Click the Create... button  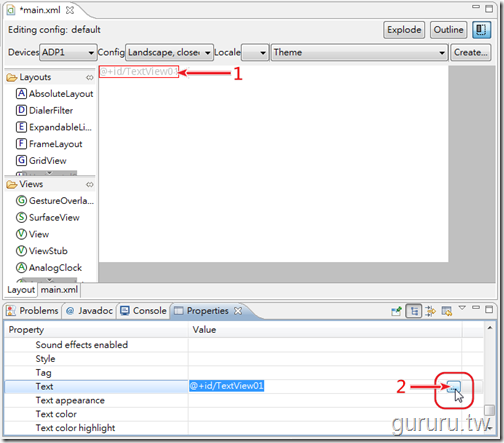coord(471,52)
